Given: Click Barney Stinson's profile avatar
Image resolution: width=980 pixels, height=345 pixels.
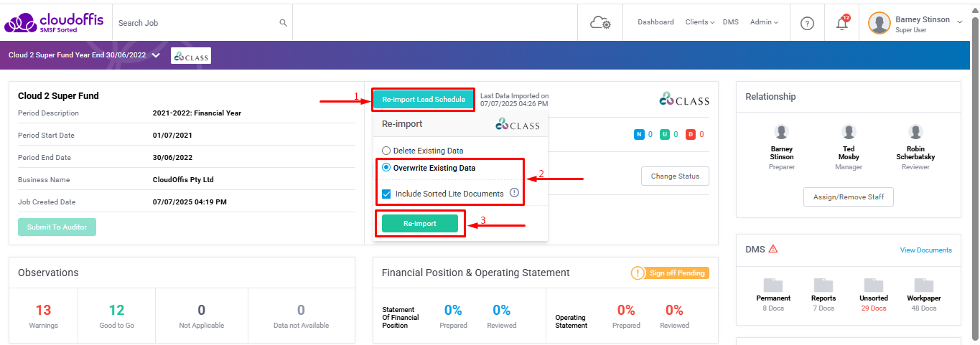Looking at the screenshot, I should [x=879, y=23].
